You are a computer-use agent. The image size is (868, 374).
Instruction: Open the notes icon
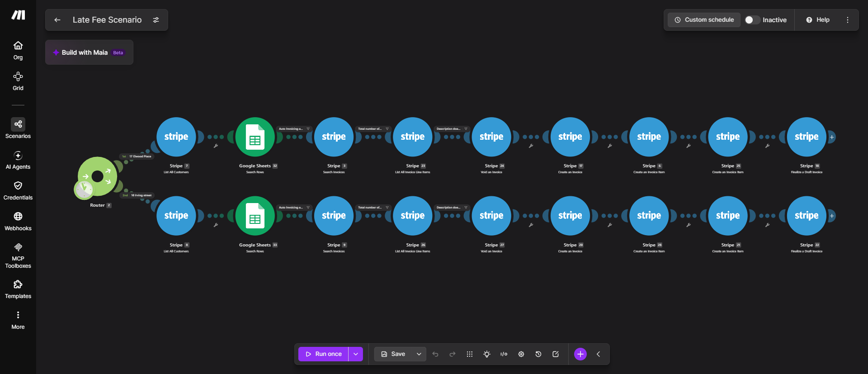tap(556, 354)
